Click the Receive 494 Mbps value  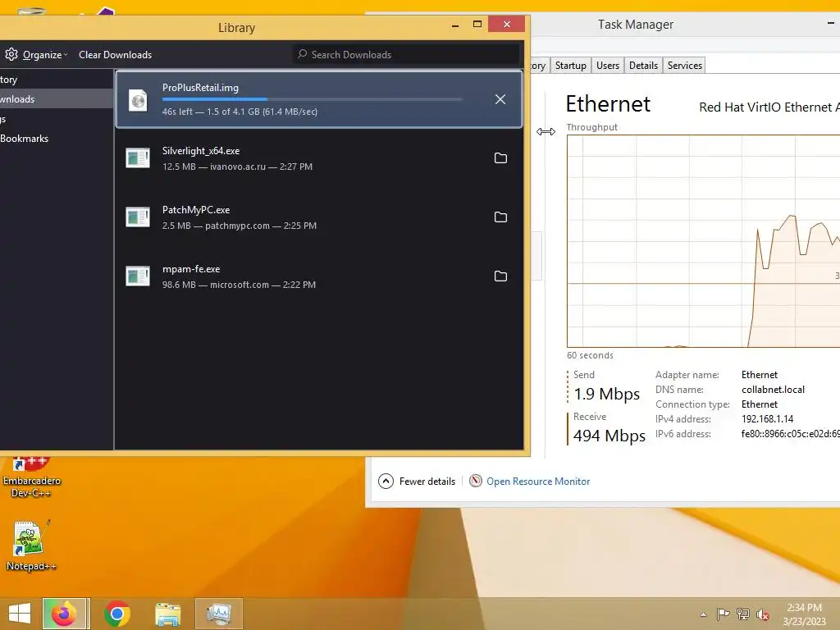[x=609, y=436]
